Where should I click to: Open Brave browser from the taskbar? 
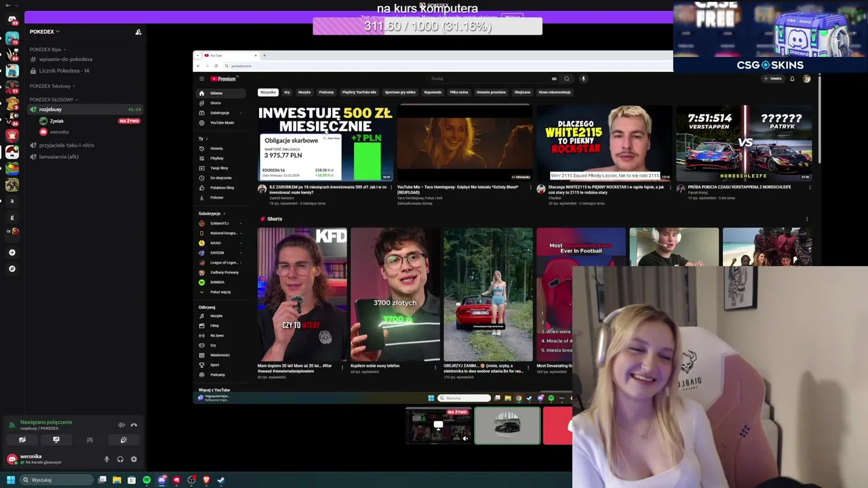[206, 480]
